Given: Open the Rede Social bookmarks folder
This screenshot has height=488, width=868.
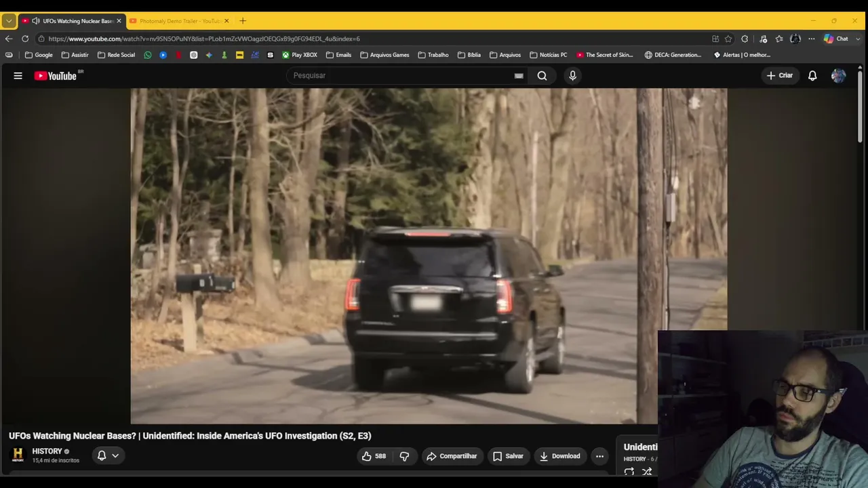Looking at the screenshot, I should [x=116, y=55].
